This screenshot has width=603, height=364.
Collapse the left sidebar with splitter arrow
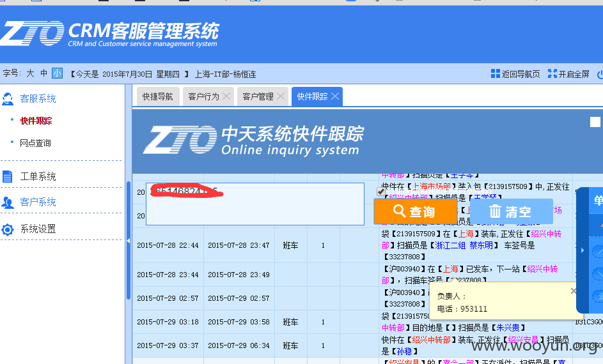pyautogui.click(x=129, y=241)
